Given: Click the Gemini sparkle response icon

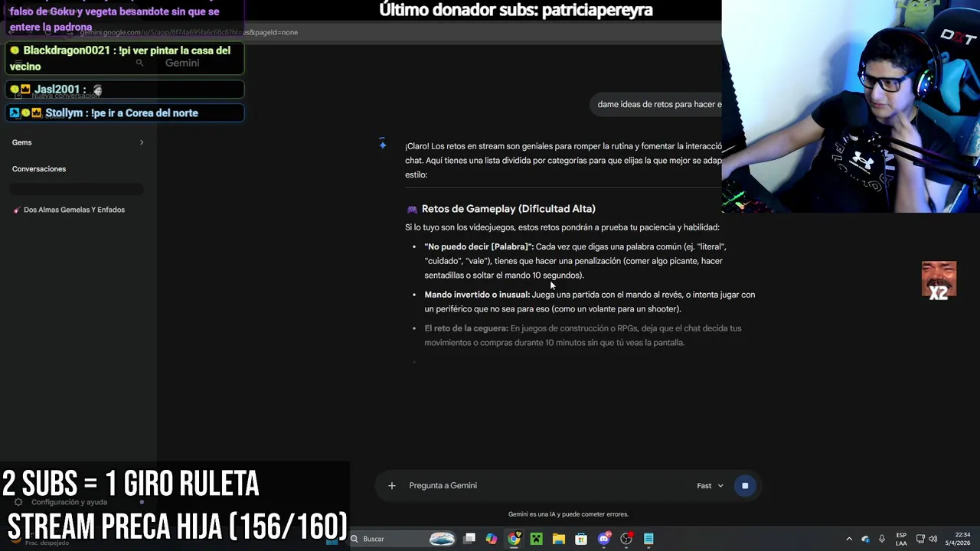Looking at the screenshot, I should [383, 144].
